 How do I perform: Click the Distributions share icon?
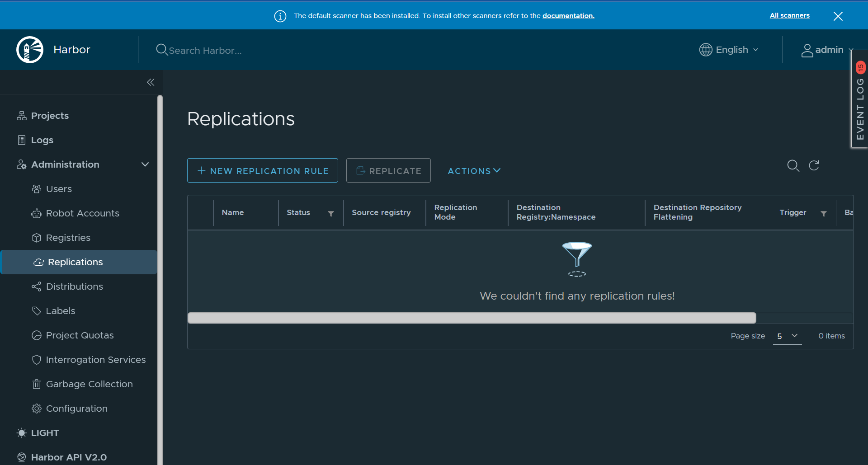click(x=37, y=287)
